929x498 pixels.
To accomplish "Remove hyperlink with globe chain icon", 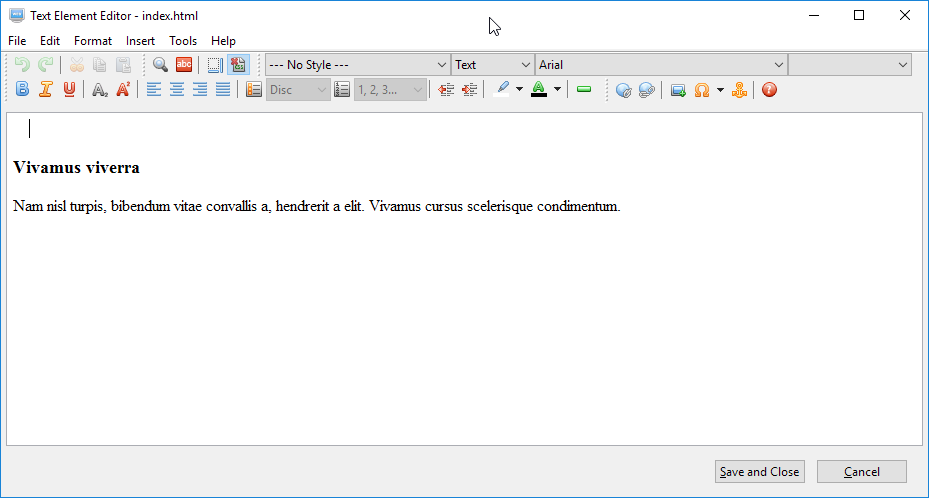I will point(646,90).
